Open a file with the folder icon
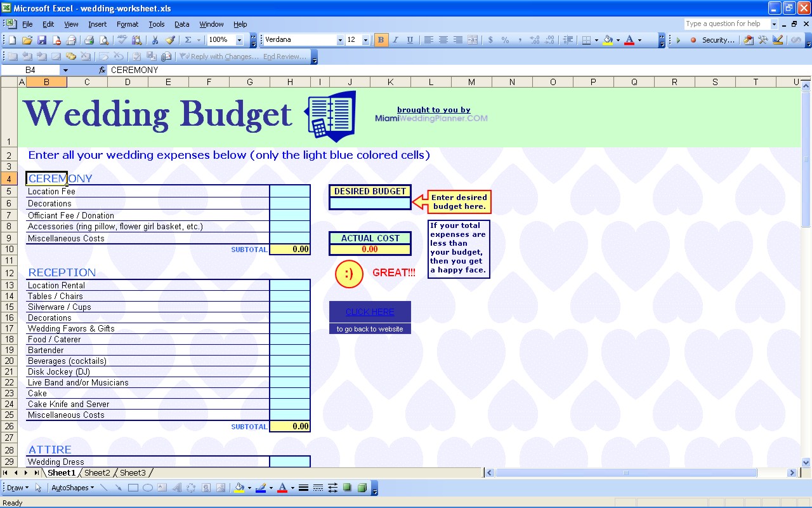This screenshot has width=812, height=508. pyautogui.click(x=27, y=40)
